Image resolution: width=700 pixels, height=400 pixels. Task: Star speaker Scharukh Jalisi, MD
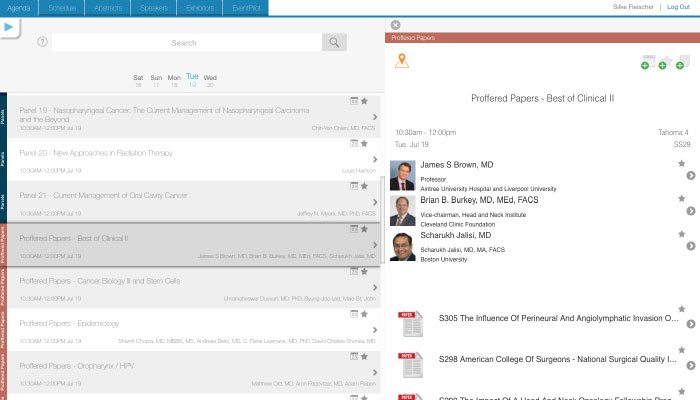[x=682, y=234]
